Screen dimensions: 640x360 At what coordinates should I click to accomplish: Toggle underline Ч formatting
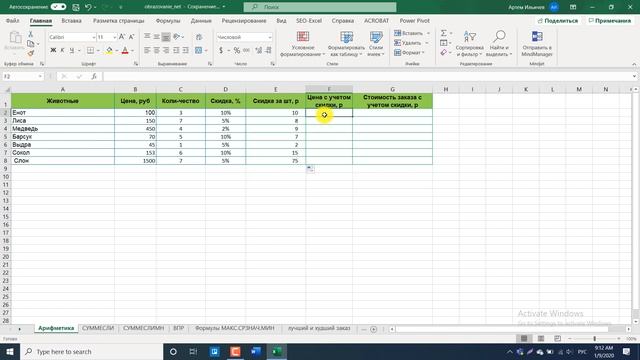71,50
